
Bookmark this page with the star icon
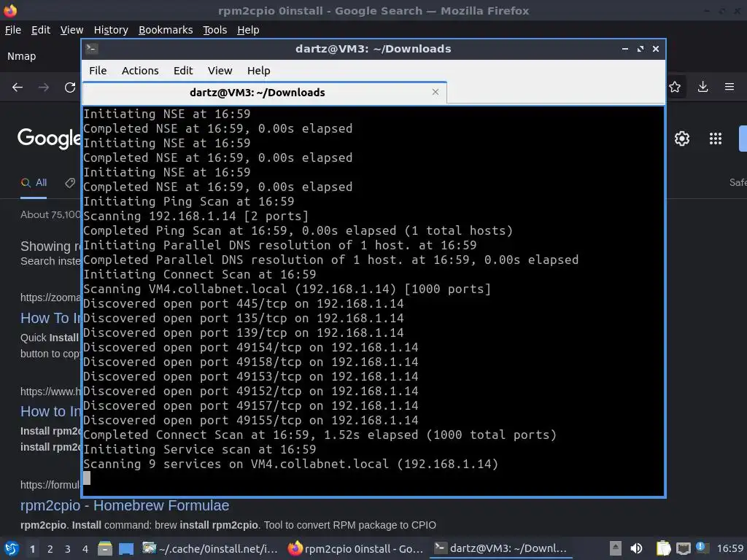point(675,87)
